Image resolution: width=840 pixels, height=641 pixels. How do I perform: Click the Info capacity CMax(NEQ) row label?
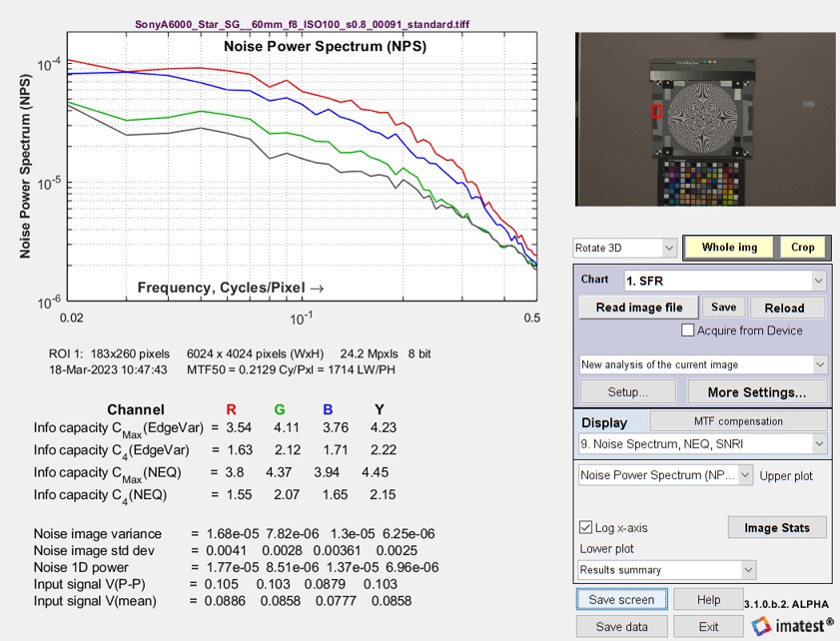click(x=107, y=474)
